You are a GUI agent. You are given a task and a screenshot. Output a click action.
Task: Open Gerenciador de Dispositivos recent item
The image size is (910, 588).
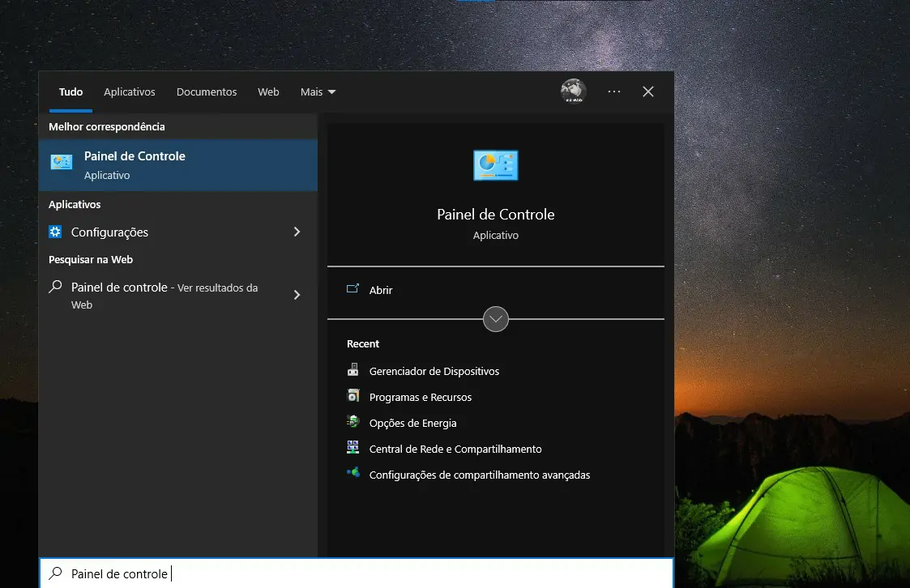coord(434,371)
